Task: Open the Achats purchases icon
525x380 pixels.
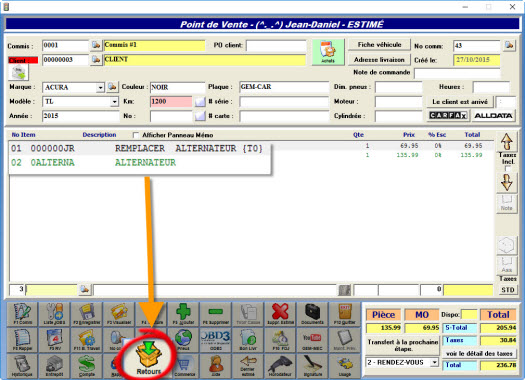Action: (328, 52)
